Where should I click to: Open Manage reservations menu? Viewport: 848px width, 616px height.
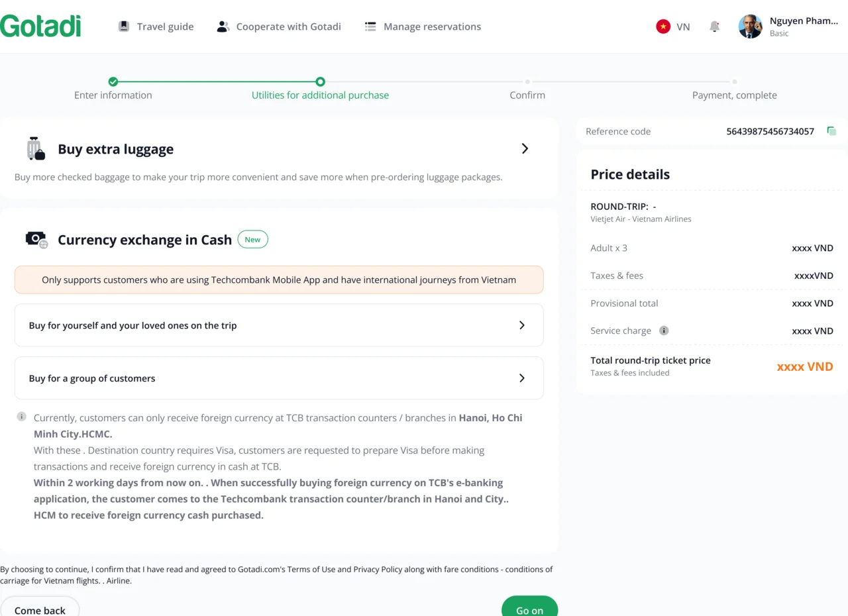(432, 26)
